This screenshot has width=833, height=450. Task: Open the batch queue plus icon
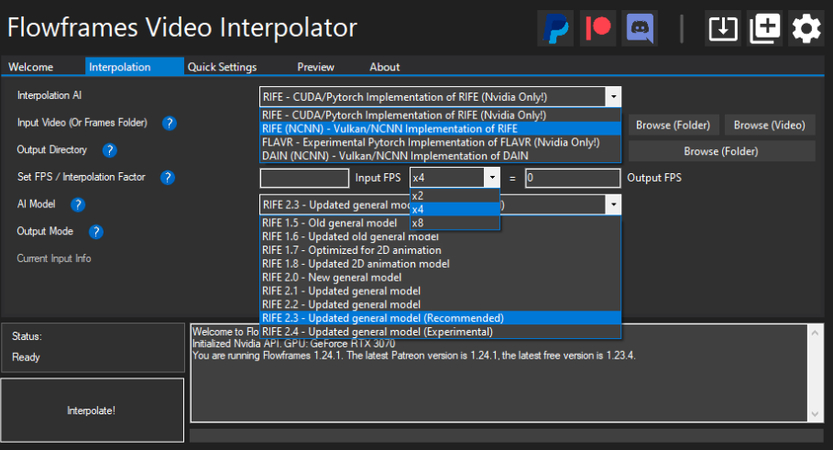coord(764,28)
